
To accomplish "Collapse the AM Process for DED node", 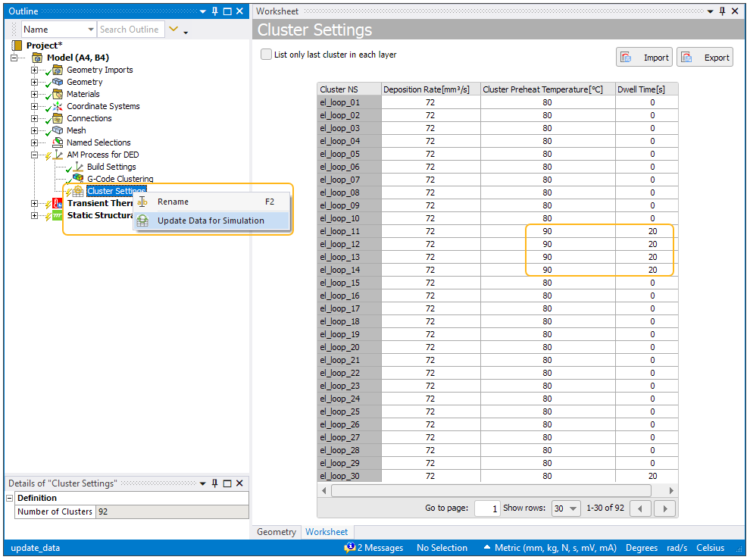I will click(34, 155).
